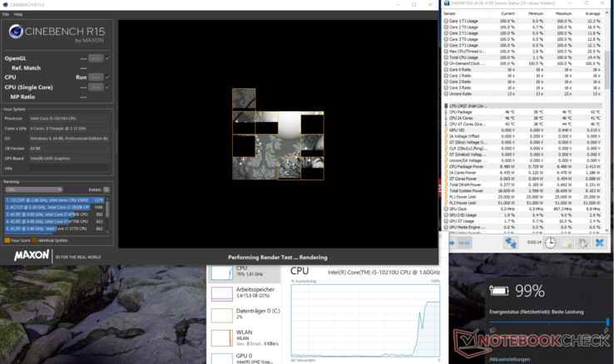Click the Current column header in HWiNFO

508,13
